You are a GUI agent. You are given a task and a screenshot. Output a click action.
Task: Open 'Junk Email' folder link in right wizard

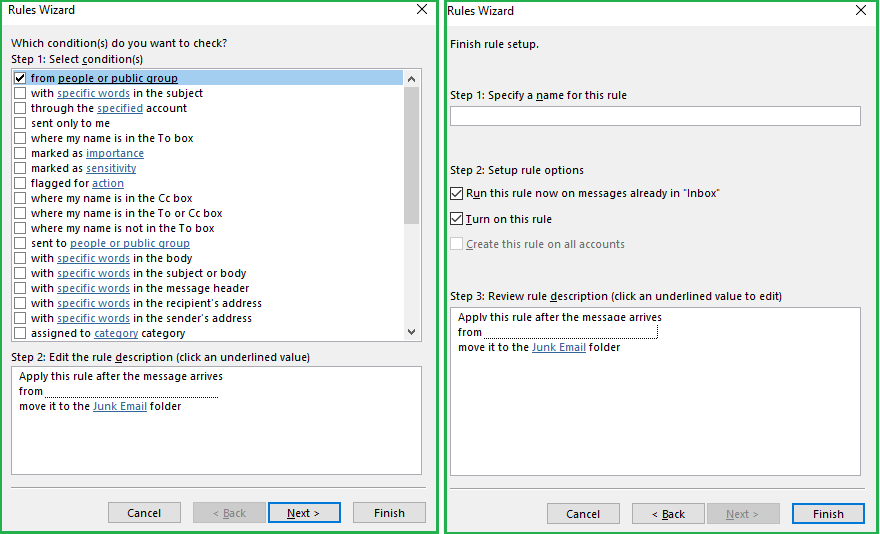tap(558, 347)
